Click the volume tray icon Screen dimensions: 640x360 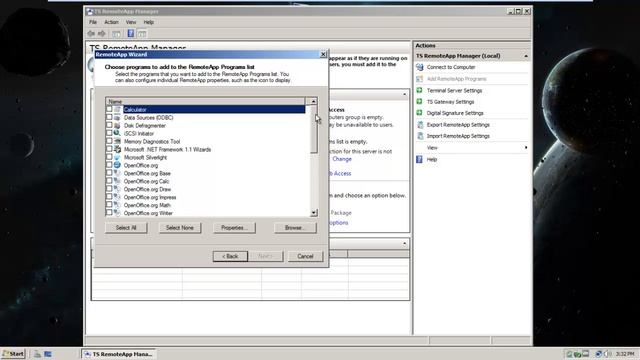608,353
